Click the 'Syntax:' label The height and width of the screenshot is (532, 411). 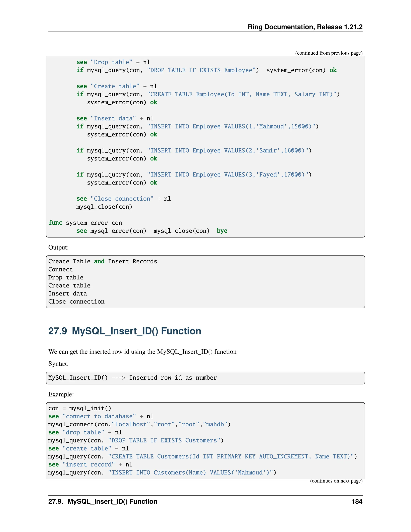tap(58, 364)
